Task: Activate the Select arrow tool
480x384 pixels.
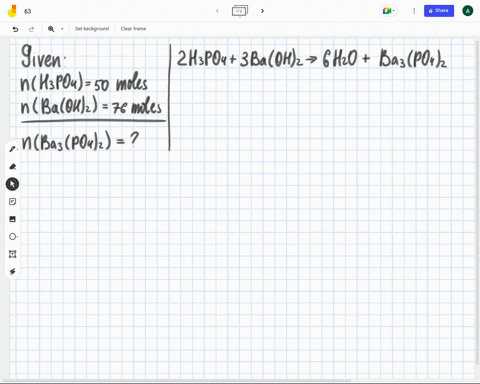Action: coord(12,184)
